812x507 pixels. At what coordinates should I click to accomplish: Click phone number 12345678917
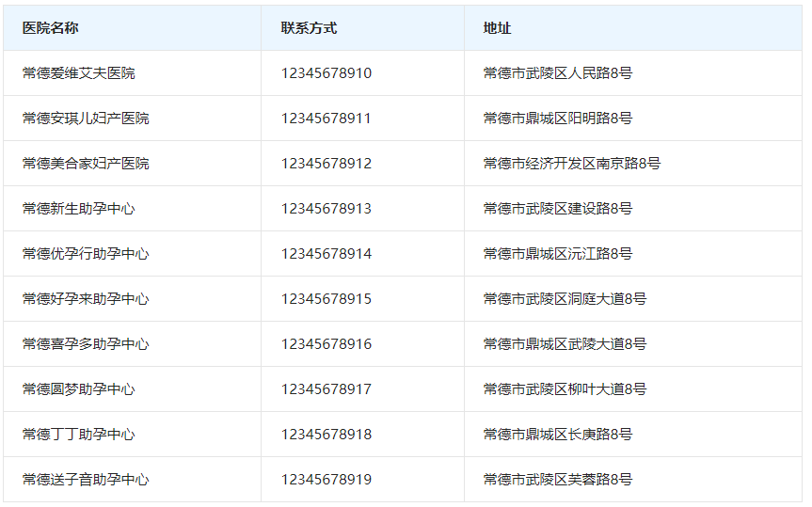[326, 389]
